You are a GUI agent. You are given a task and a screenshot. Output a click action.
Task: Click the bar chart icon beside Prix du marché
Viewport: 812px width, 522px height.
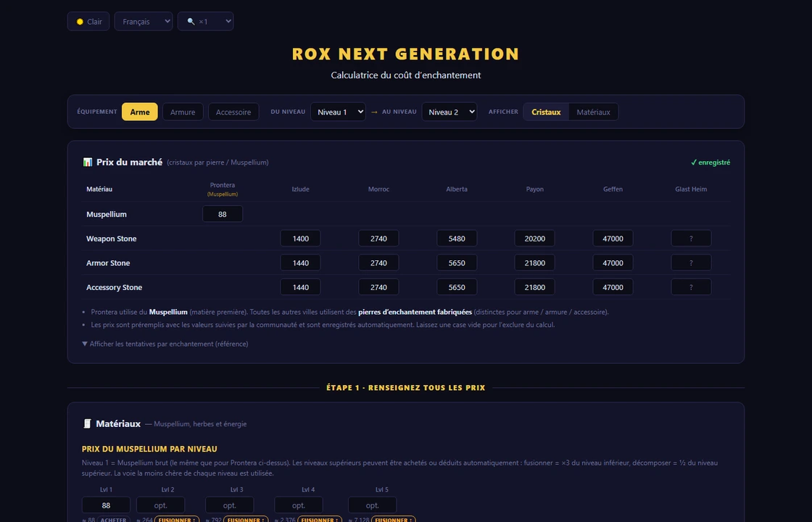point(88,162)
